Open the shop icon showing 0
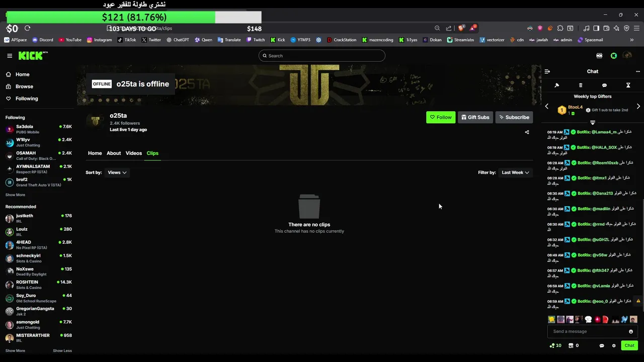The image size is (644, 362). coord(574,345)
